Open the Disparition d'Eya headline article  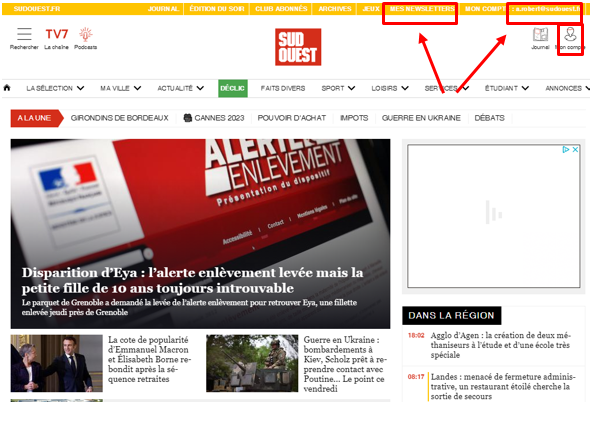[192, 280]
